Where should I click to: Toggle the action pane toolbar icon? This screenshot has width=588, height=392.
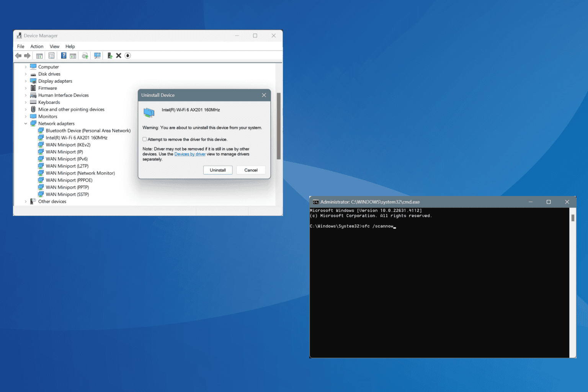pos(73,56)
